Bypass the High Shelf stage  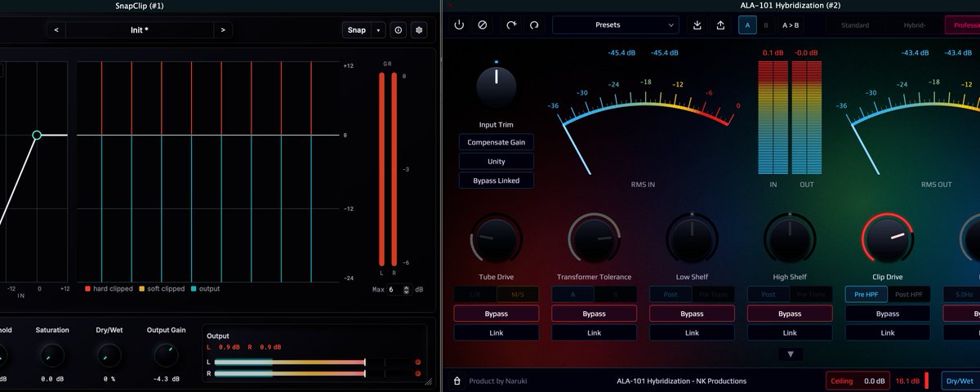790,314
